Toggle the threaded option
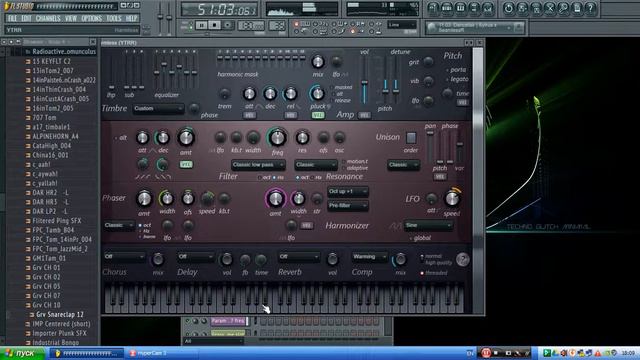 click(434, 273)
